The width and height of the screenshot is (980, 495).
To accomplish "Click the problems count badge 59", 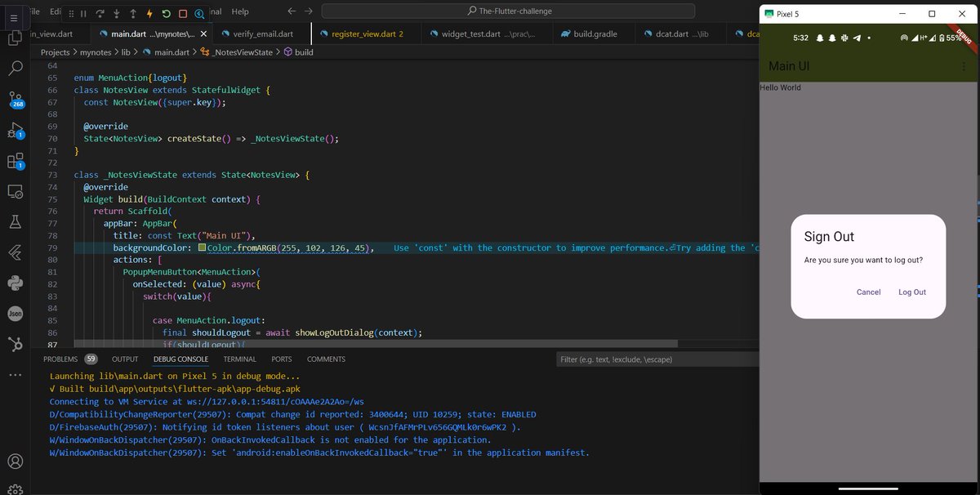I will (x=91, y=359).
